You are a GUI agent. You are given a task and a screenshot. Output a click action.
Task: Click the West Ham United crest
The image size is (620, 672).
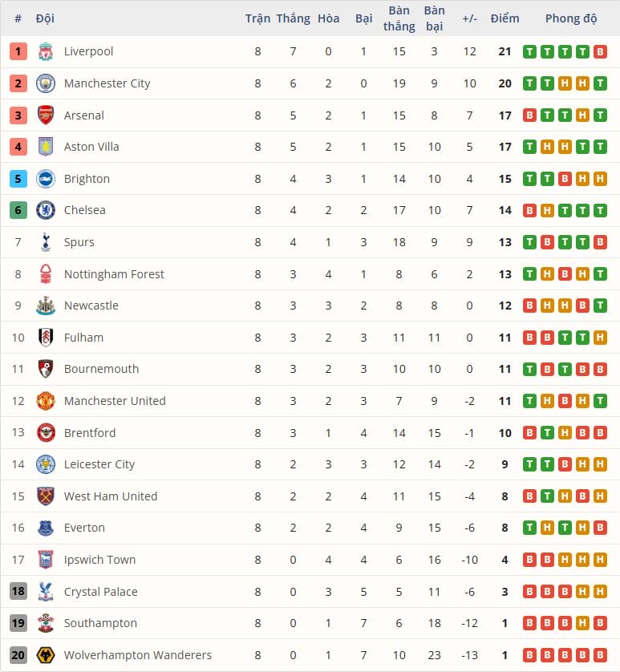point(46,496)
